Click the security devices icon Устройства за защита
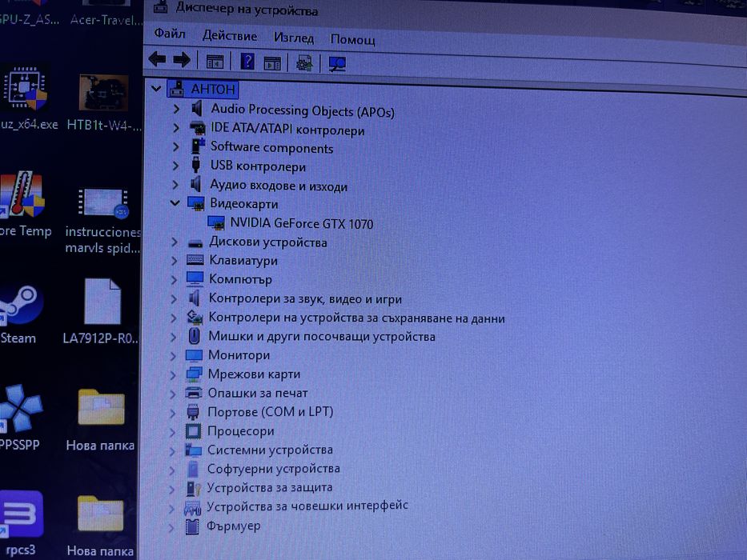Image resolution: width=747 pixels, height=560 pixels. click(193, 488)
